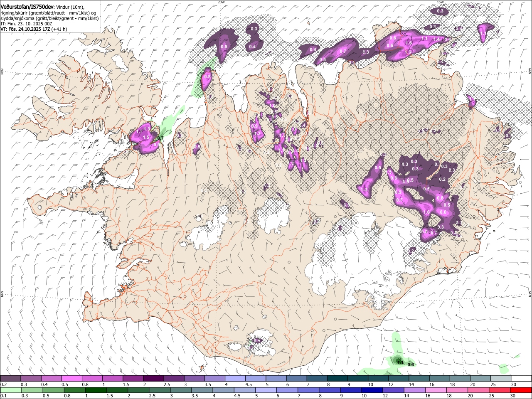Screen dimensions: 532x399
Task: Select snow legend swatch between 10 and 12
Action: click(378, 378)
